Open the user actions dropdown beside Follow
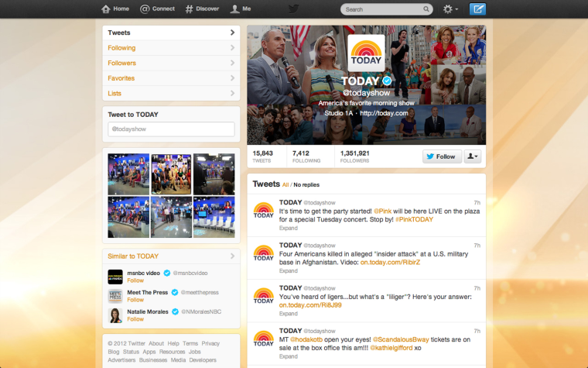Screen dimensions: 588x368 [473, 156]
